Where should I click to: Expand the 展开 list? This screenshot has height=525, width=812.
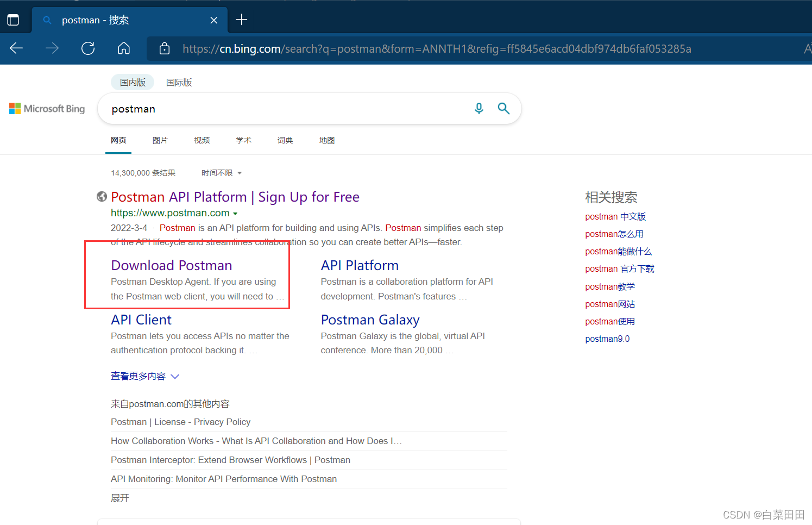click(120, 498)
